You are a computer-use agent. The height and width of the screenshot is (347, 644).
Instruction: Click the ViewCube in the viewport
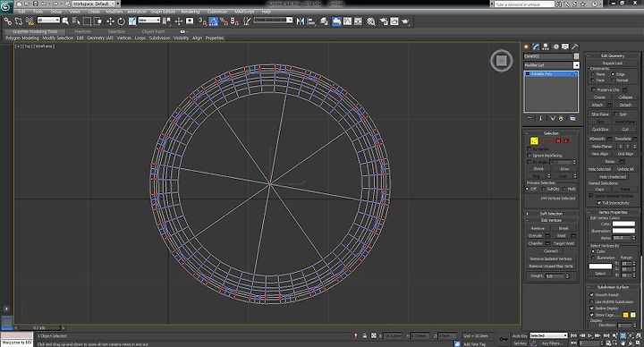click(501, 61)
